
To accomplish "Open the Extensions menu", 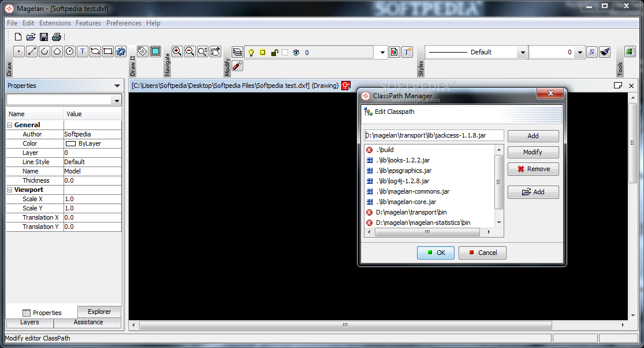I will [55, 23].
